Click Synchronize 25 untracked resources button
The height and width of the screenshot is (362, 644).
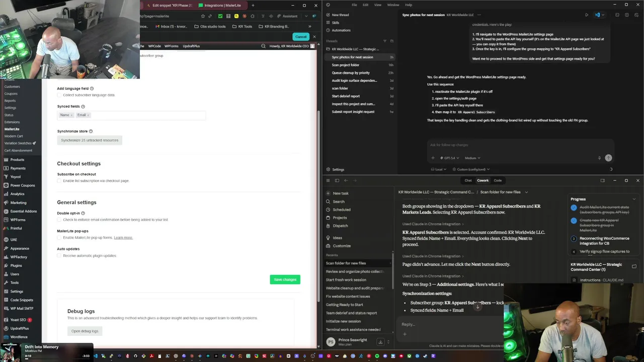tap(90, 140)
